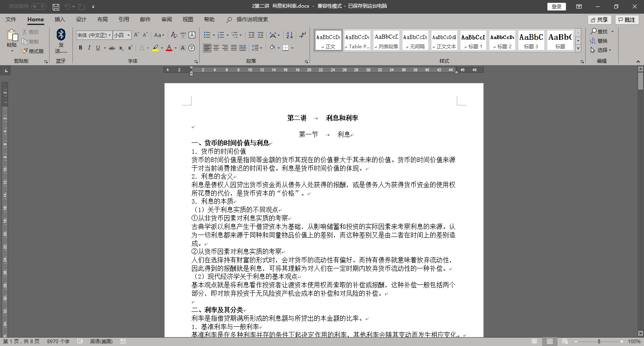Click the Paste clipboard icon
This screenshot has width=644, height=346.
pos(12,35)
